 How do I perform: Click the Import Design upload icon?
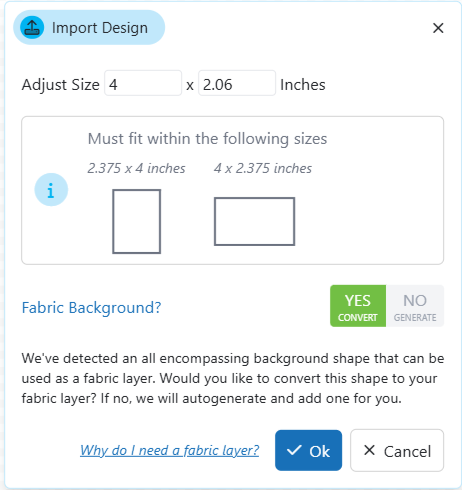tap(32, 27)
